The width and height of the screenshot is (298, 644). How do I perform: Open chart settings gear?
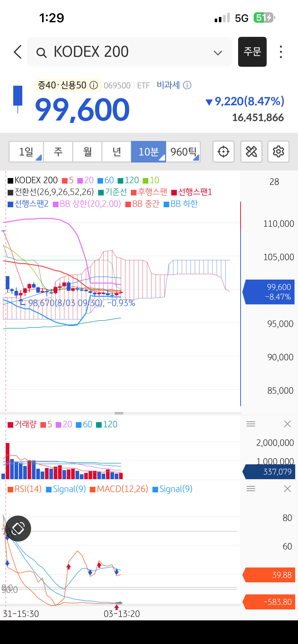[279, 152]
